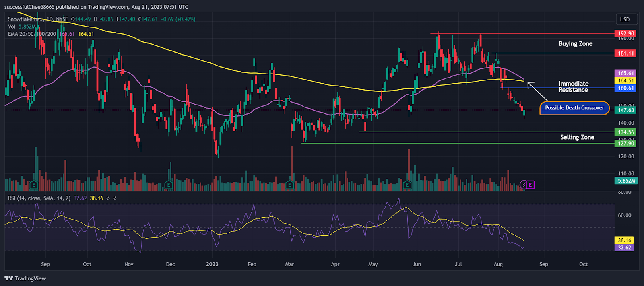Select the RSI (14, close, SMA, 14, 2) legend
This screenshot has height=286, width=644.
coord(39,198)
